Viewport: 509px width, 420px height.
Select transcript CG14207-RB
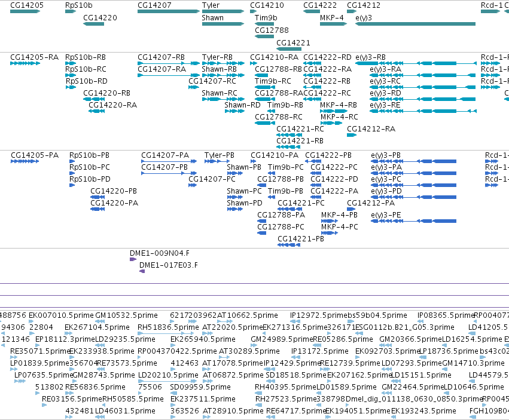pyautogui.click(x=161, y=57)
